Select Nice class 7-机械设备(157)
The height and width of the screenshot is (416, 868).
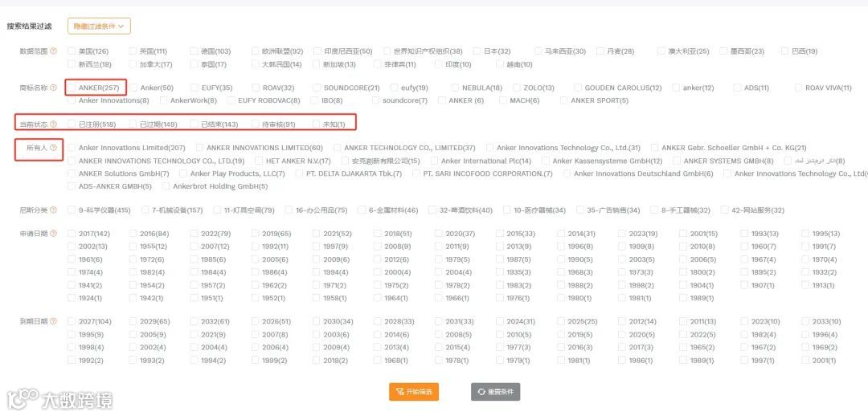pyautogui.click(x=145, y=210)
